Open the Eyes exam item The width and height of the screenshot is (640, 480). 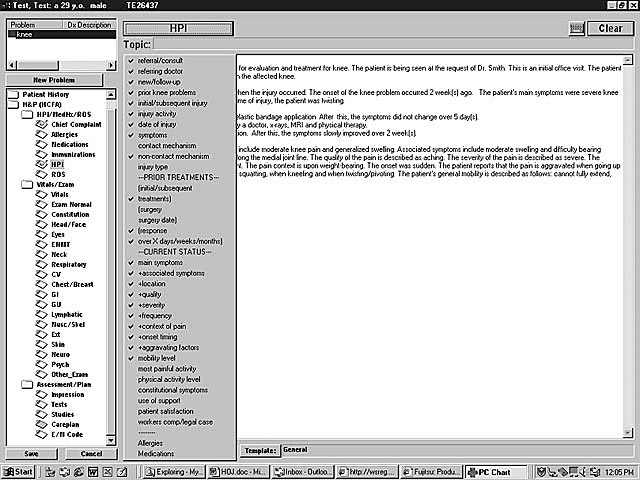coord(58,234)
